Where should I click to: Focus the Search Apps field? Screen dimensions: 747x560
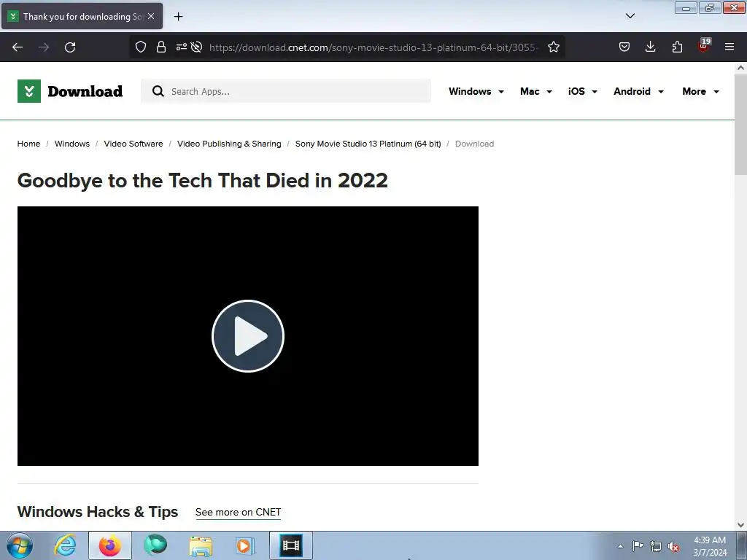(286, 91)
